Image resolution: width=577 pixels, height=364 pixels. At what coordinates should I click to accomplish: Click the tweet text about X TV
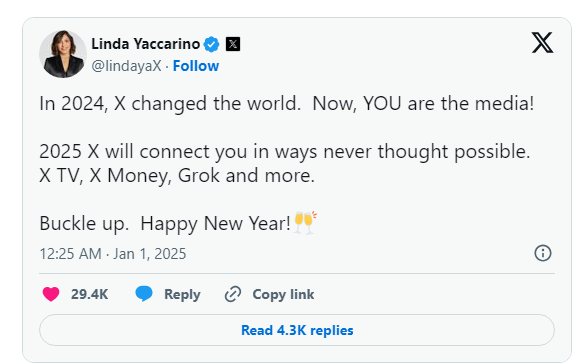click(x=177, y=176)
